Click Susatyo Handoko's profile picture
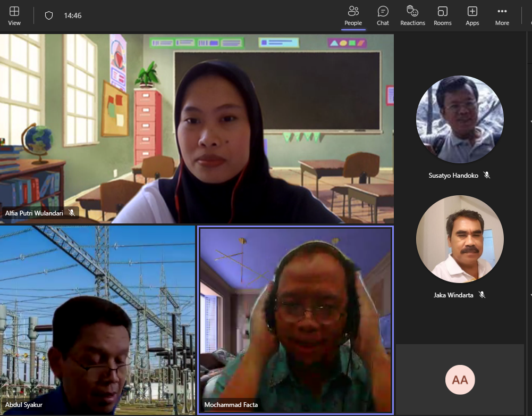 tap(460, 119)
